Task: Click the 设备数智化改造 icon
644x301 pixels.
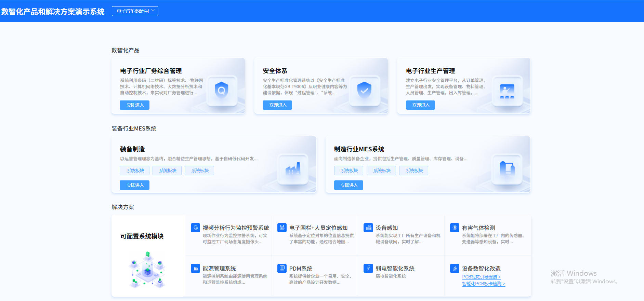Action: (455, 268)
